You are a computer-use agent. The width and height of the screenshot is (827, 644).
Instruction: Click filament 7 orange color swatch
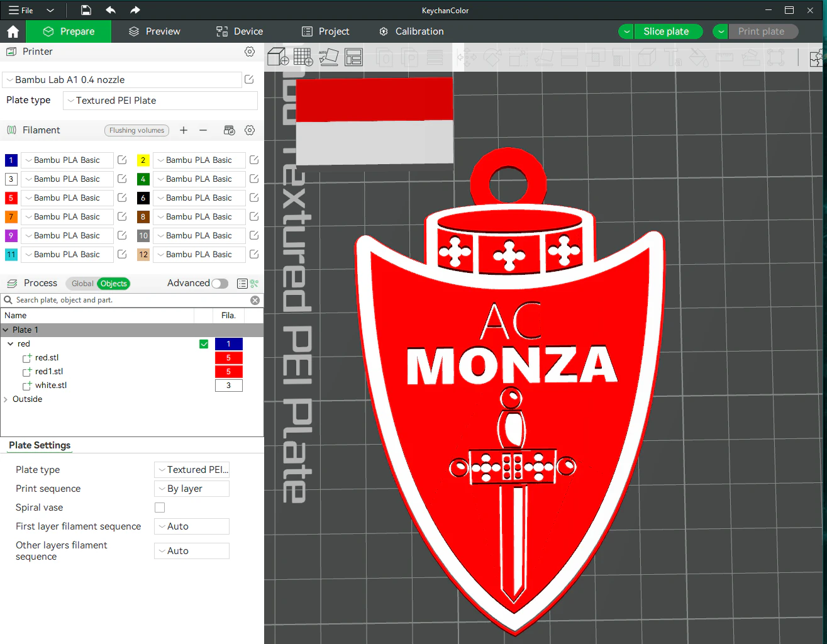point(11,216)
